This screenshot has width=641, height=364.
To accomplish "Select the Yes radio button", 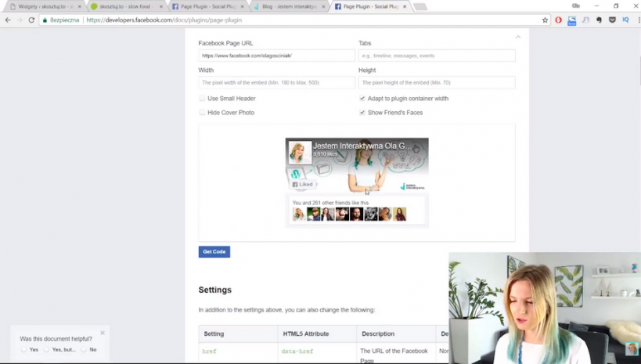I will [x=23, y=349].
